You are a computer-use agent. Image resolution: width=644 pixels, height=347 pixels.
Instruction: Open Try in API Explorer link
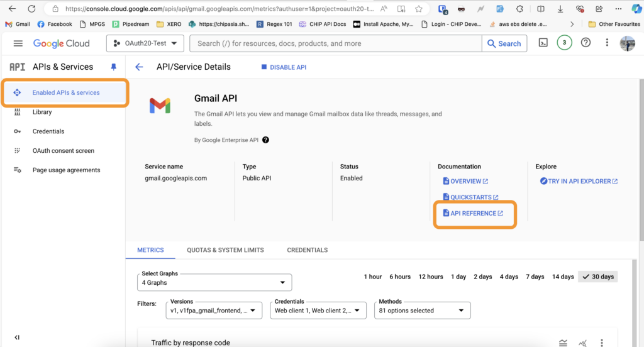pos(579,181)
